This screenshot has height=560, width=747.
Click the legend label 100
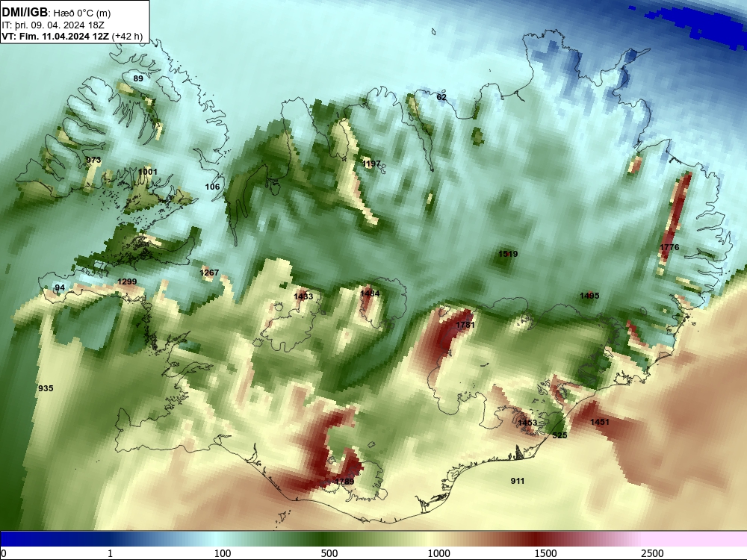[223, 553]
